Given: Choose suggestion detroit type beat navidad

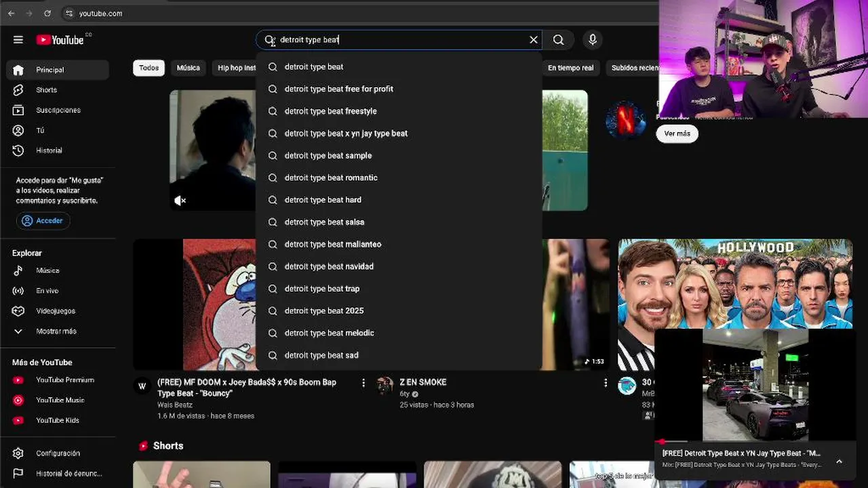Looking at the screenshot, I should point(399,266).
